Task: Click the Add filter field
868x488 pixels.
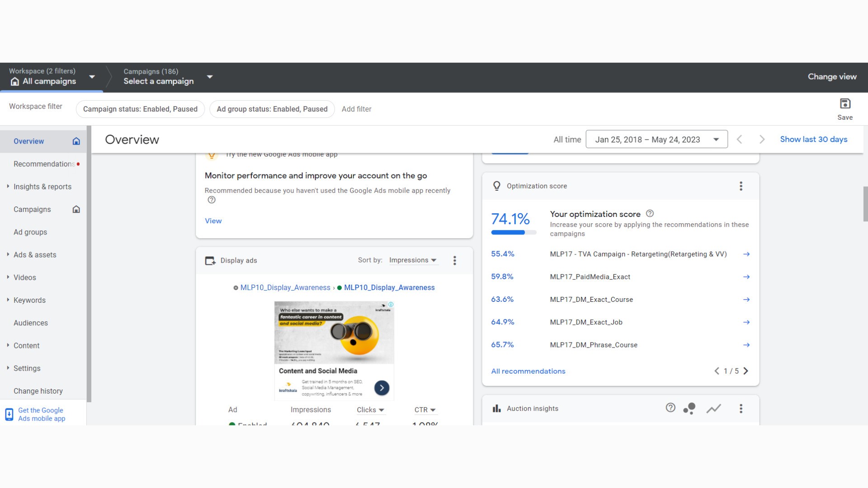Action: point(356,109)
